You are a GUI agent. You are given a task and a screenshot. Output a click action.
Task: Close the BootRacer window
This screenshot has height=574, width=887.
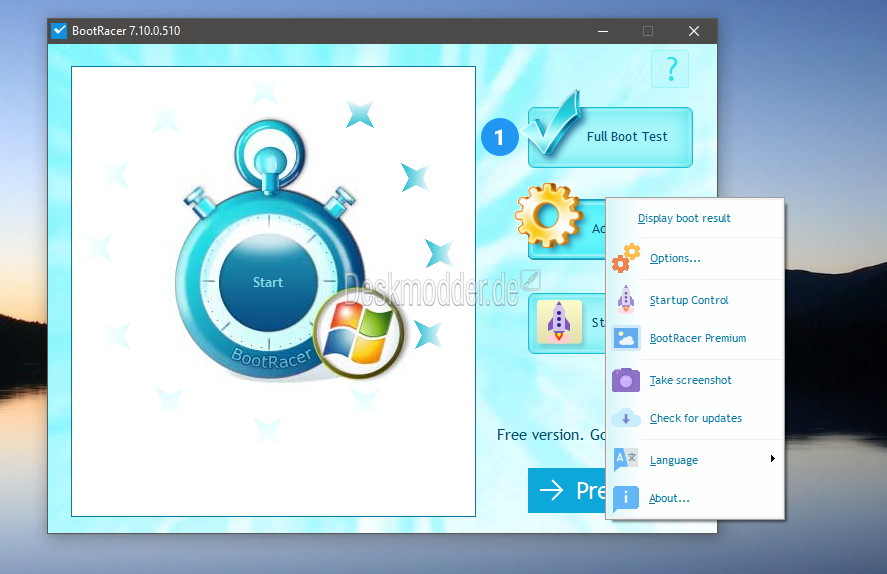pos(694,31)
